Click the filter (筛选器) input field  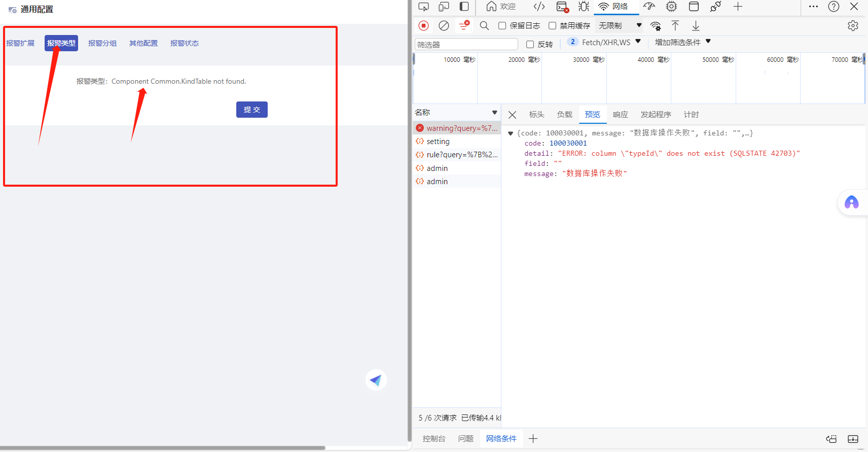[466, 45]
